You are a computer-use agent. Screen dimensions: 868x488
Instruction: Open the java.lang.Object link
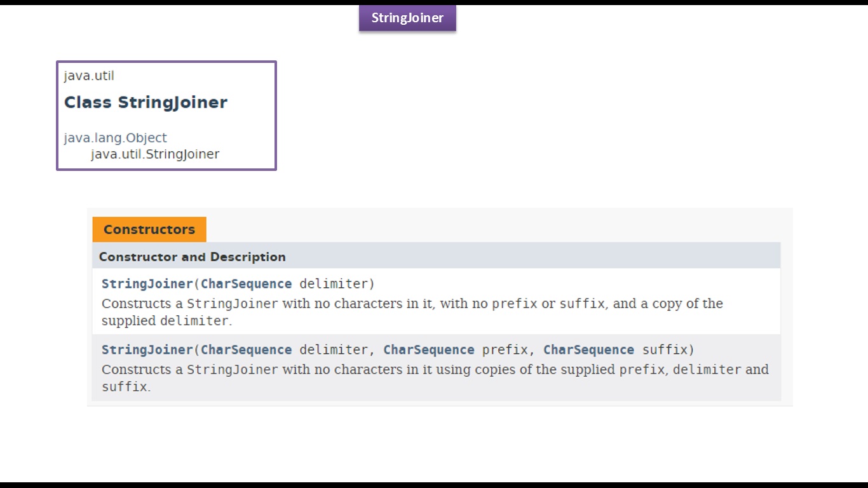(x=116, y=138)
